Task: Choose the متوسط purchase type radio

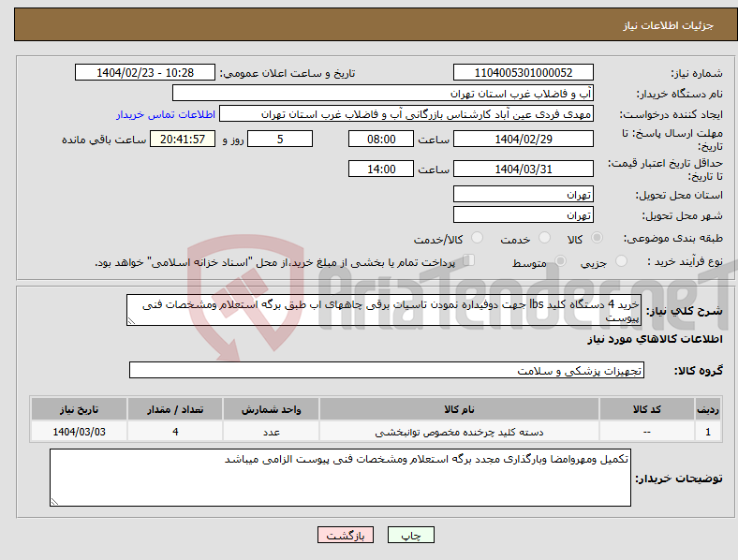Action: tap(560, 260)
